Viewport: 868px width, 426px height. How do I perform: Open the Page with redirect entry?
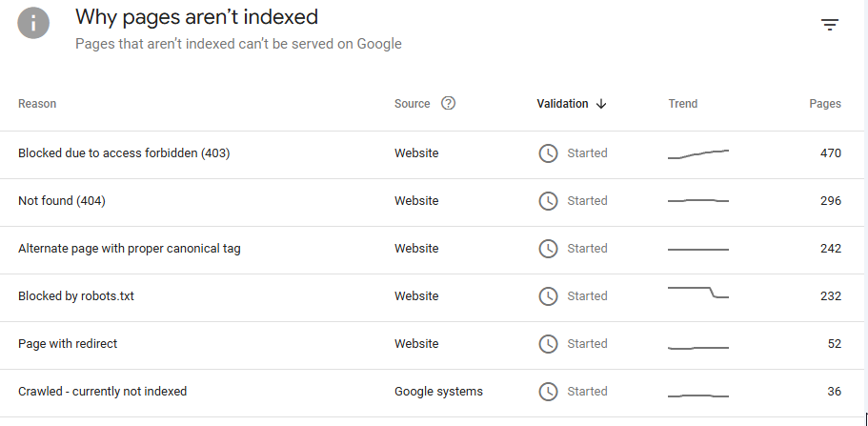pos(68,344)
